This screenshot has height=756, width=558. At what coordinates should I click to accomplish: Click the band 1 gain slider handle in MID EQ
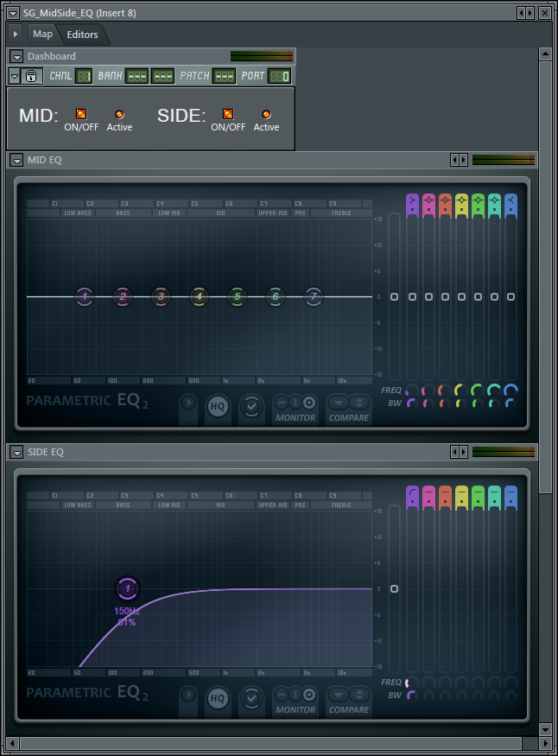tap(413, 296)
